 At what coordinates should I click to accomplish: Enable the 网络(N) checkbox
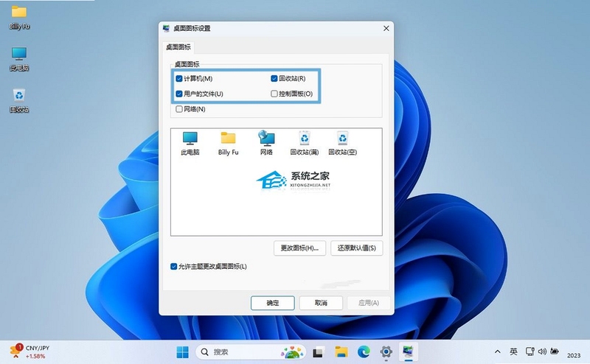[x=179, y=109]
